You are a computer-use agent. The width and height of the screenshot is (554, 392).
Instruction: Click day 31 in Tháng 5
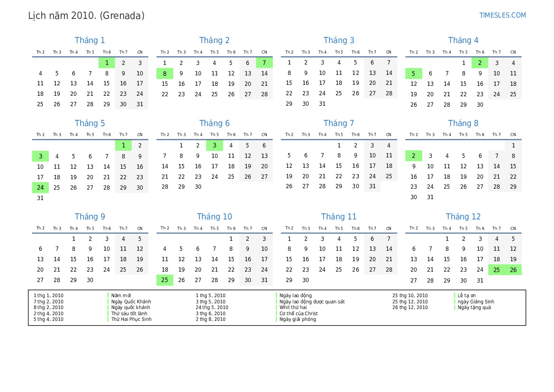pyautogui.click(x=40, y=198)
